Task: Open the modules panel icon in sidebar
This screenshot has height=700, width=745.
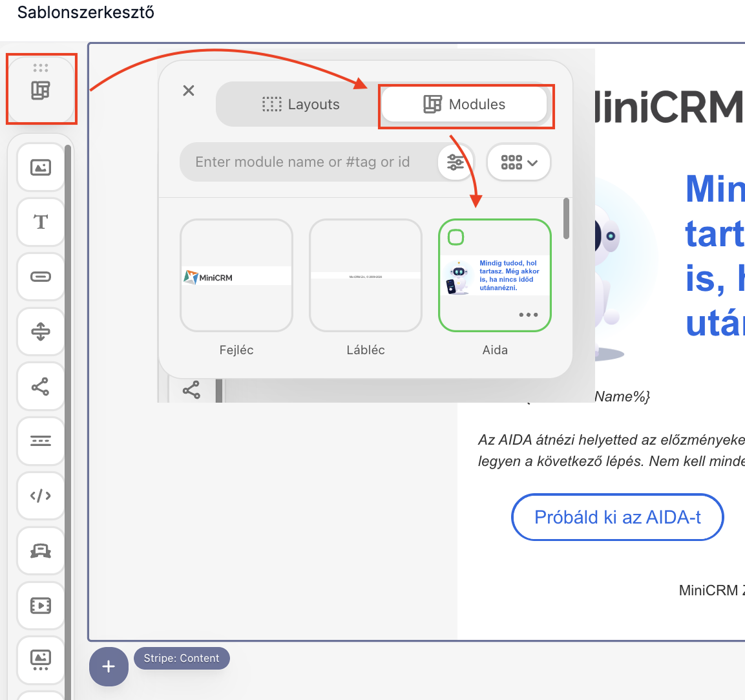Action: click(41, 90)
